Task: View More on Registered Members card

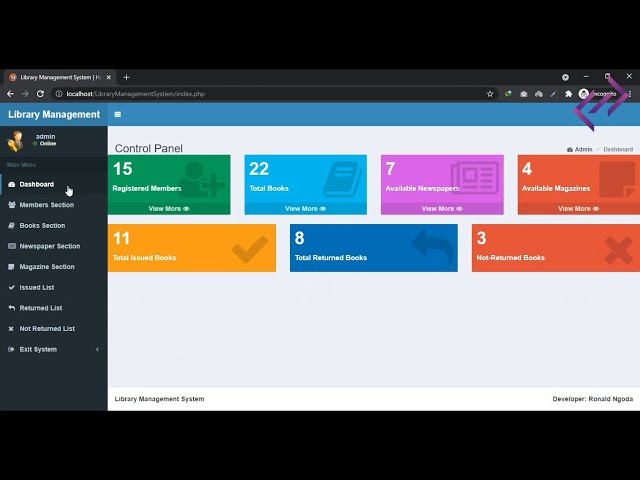Action: point(169,209)
